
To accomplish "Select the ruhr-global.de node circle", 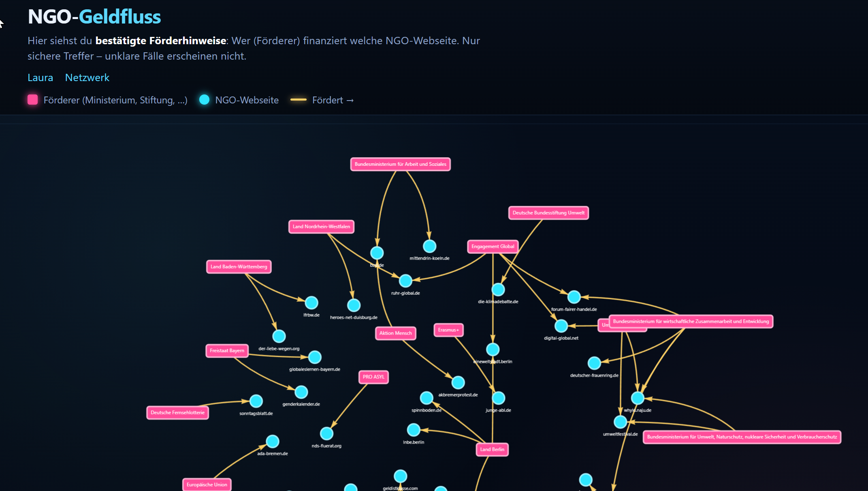I will tap(405, 281).
